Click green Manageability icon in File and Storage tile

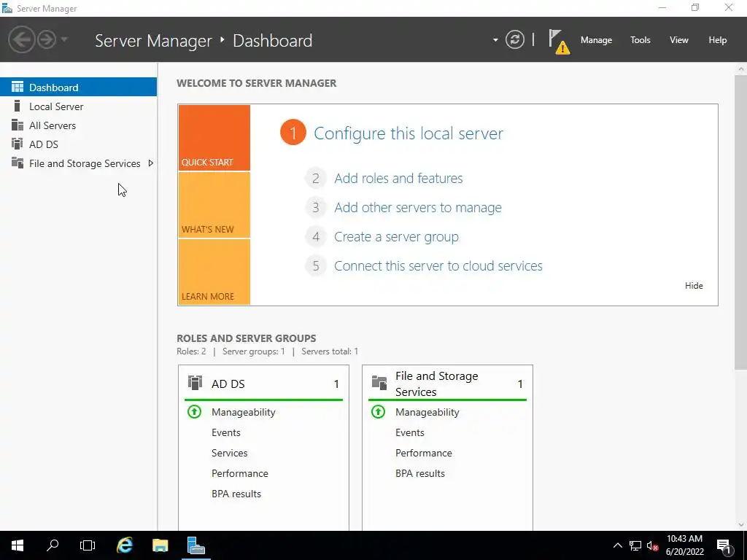[379, 411]
